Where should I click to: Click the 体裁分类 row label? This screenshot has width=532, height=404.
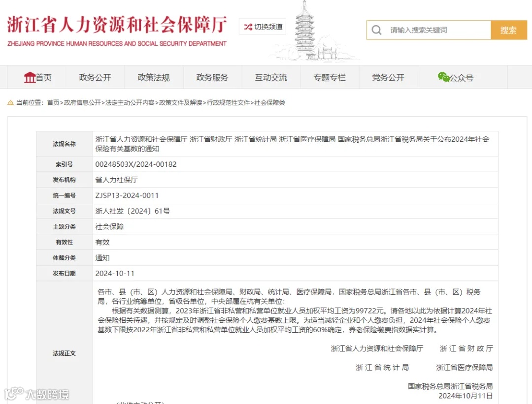tap(64, 258)
